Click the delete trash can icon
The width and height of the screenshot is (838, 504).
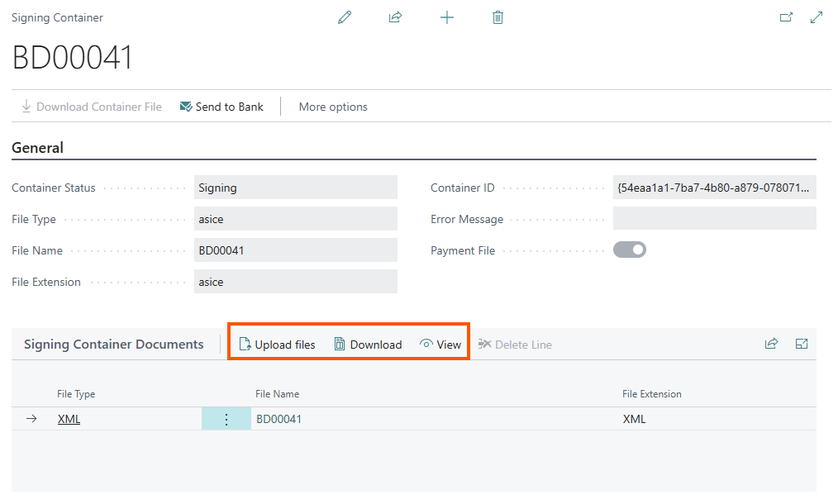(498, 17)
